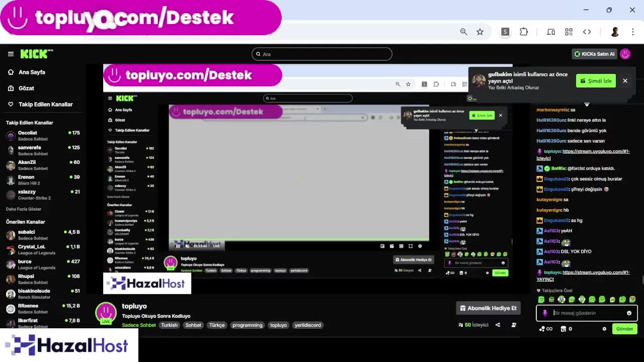Image resolution: width=644 pixels, height=362 pixels.
Task: Click Asi103 username next to yeAH
Action: 551,231
